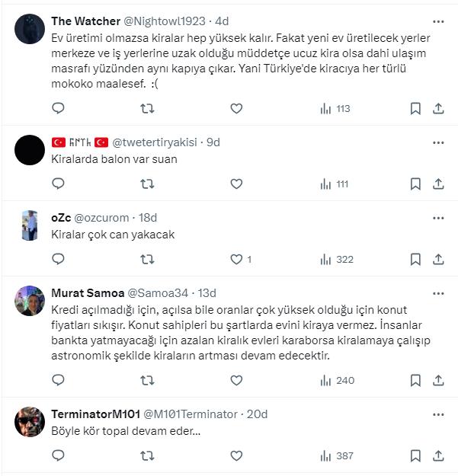This screenshot has height=476, width=458.
Task: Retweet the TerminatorM101 post
Action: click(x=148, y=455)
